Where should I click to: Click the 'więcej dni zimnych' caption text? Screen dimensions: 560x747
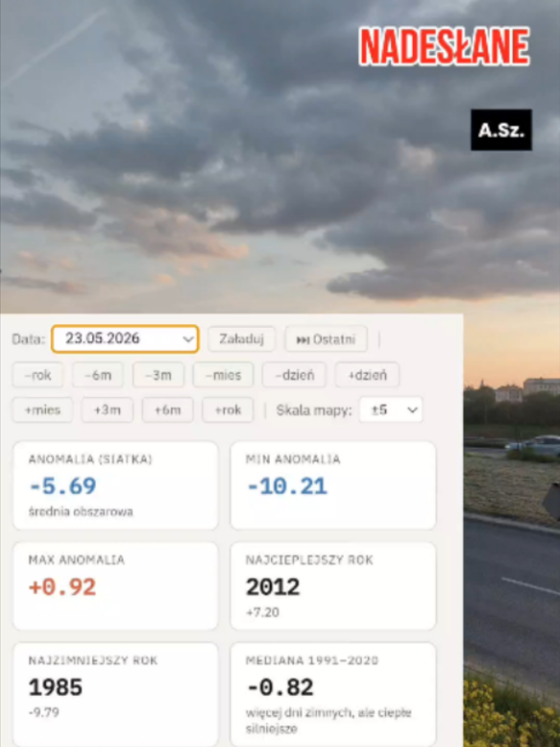(329, 720)
